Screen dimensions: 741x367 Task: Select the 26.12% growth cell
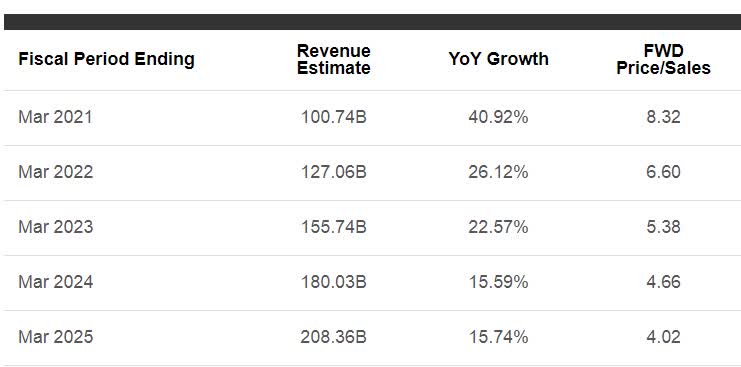coord(498,172)
